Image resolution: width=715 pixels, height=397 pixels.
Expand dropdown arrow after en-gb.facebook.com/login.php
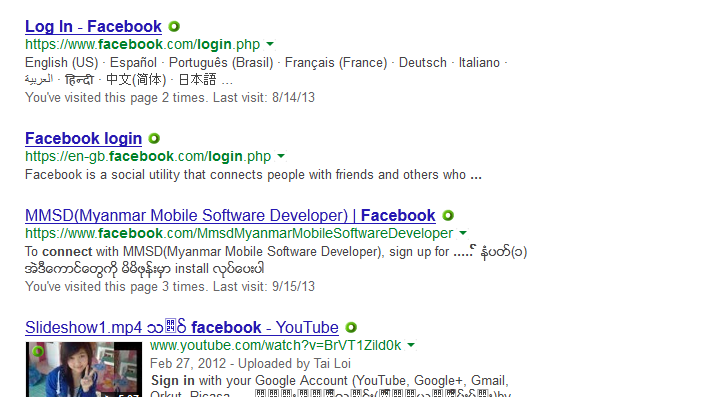pyautogui.click(x=281, y=156)
